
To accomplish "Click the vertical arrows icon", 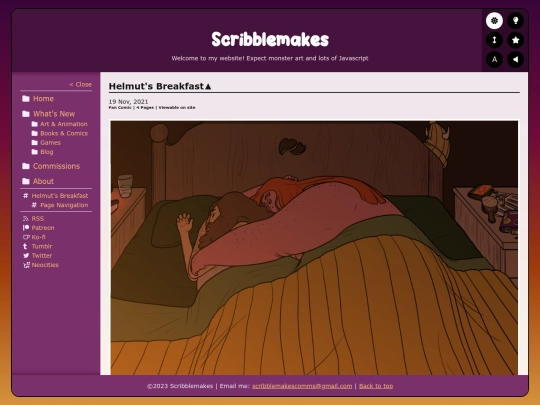I will click(x=494, y=40).
